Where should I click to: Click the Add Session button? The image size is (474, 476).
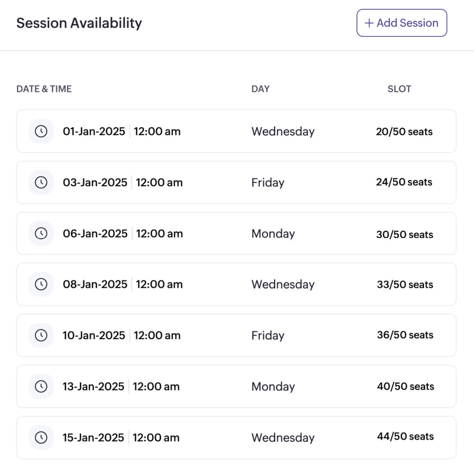coord(402,23)
